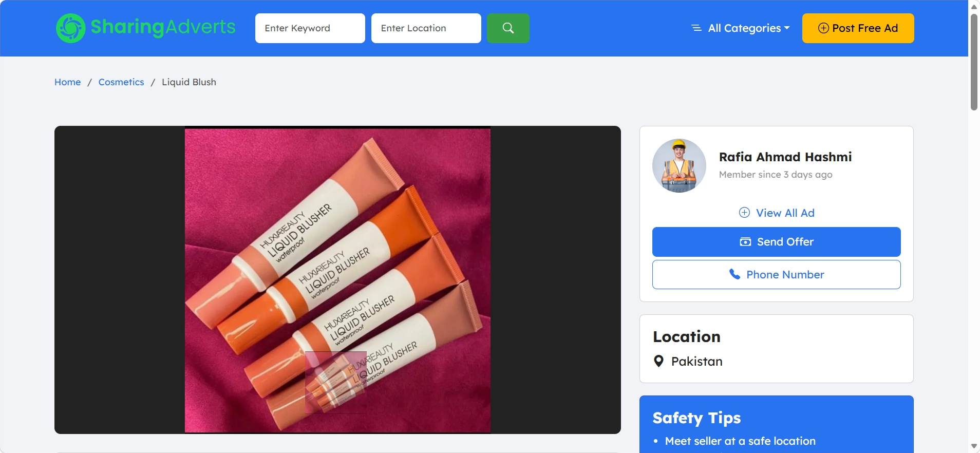Click the plus-circle icon in Post Free Ad

tap(823, 28)
